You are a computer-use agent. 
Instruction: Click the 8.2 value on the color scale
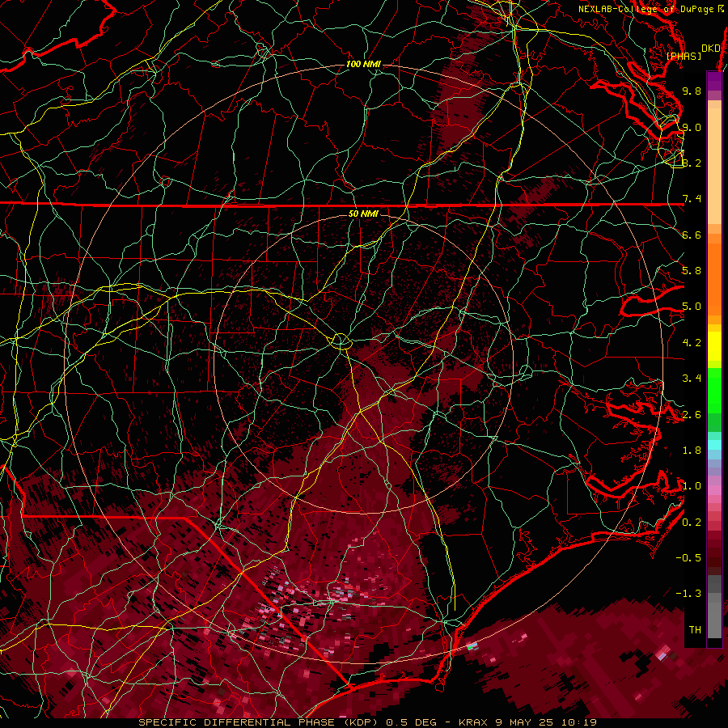click(x=692, y=163)
